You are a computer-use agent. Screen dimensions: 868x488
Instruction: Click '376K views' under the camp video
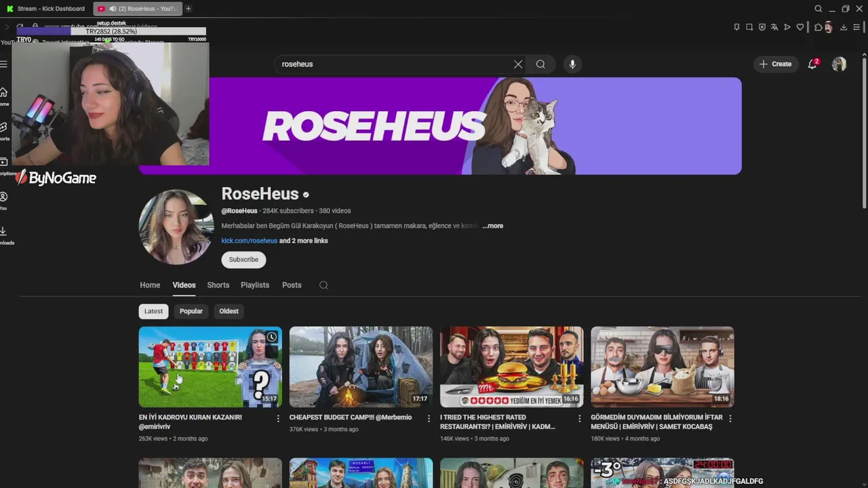coord(304,429)
